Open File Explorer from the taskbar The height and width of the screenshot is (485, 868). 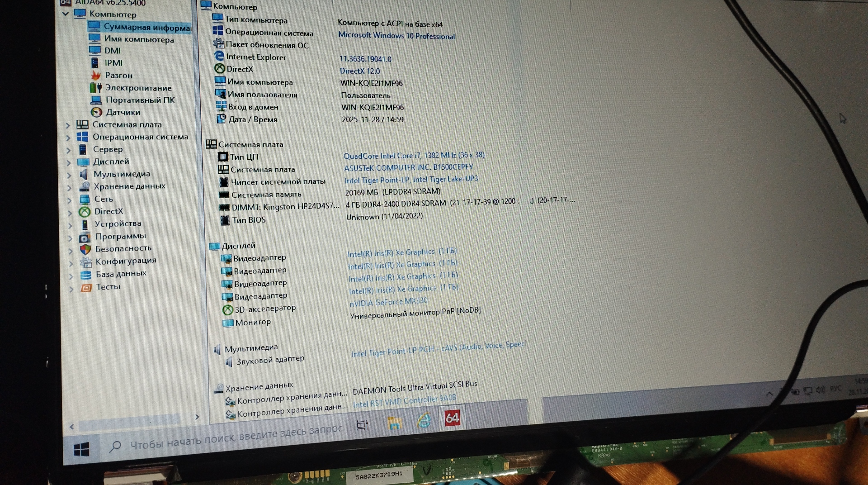(x=394, y=423)
